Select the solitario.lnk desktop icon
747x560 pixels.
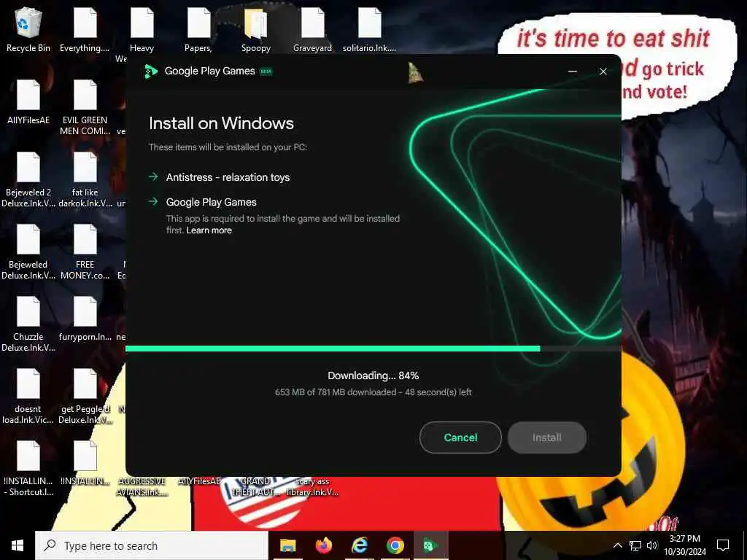369,29
